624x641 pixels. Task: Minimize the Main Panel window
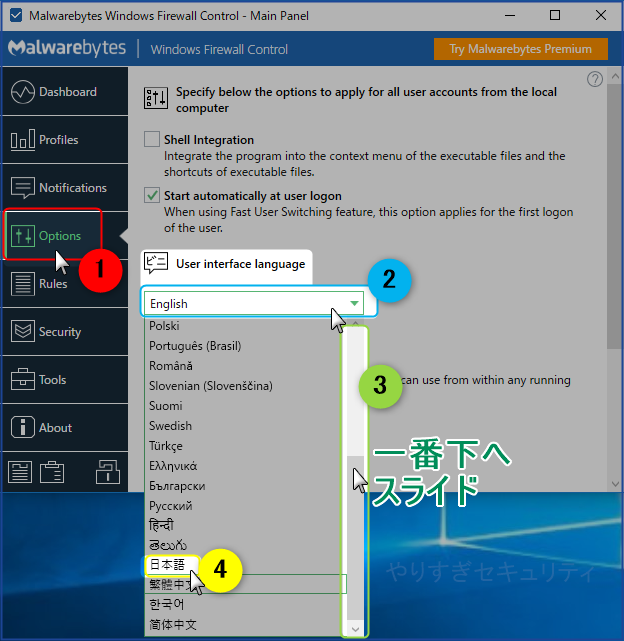pos(510,16)
